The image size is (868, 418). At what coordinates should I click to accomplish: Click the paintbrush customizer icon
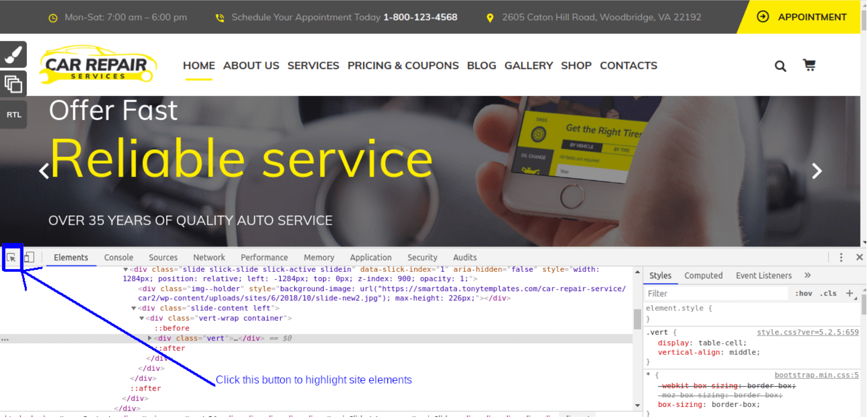(x=13, y=55)
